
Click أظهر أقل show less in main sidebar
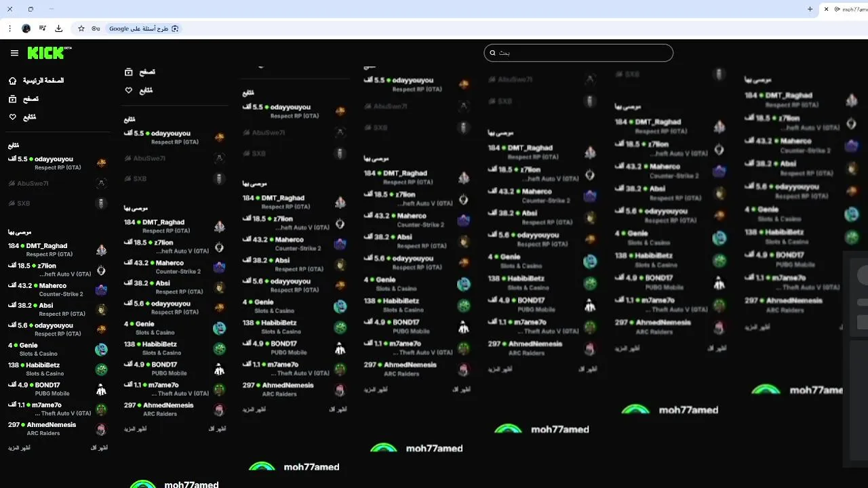pyautogui.click(x=99, y=448)
